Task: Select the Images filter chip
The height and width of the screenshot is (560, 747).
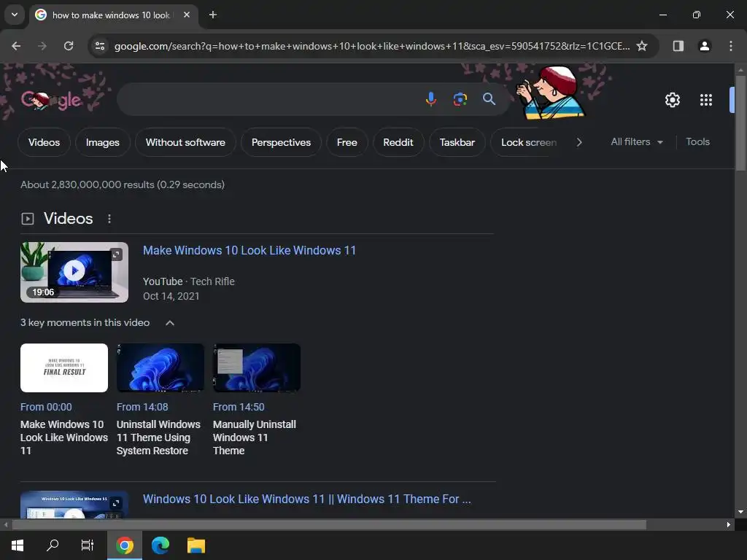Action: 102,142
